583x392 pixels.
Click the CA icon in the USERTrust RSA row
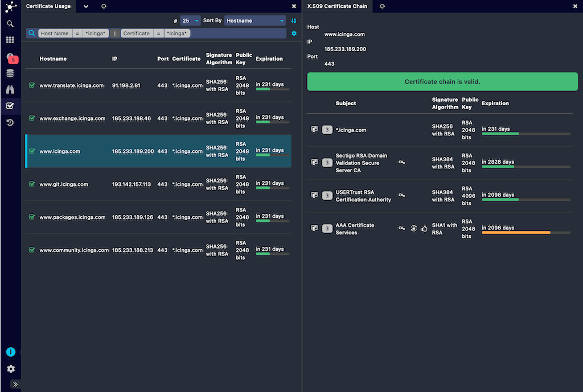pyautogui.click(x=402, y=195)
